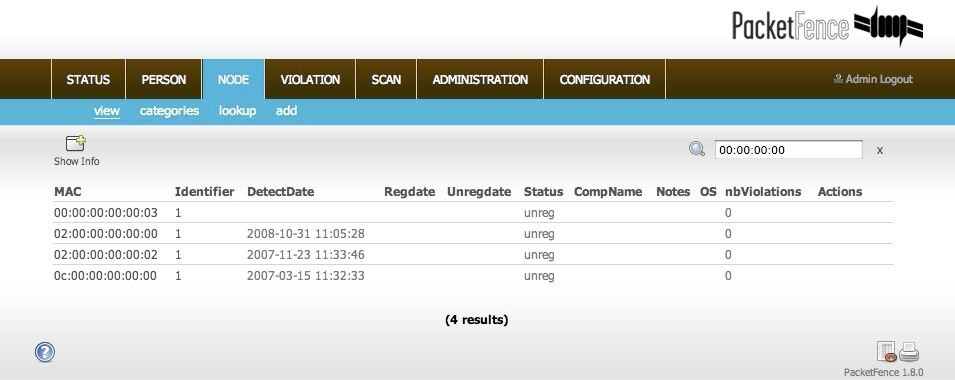Click date 2007-11-23 11:33:46

[306, 255]
